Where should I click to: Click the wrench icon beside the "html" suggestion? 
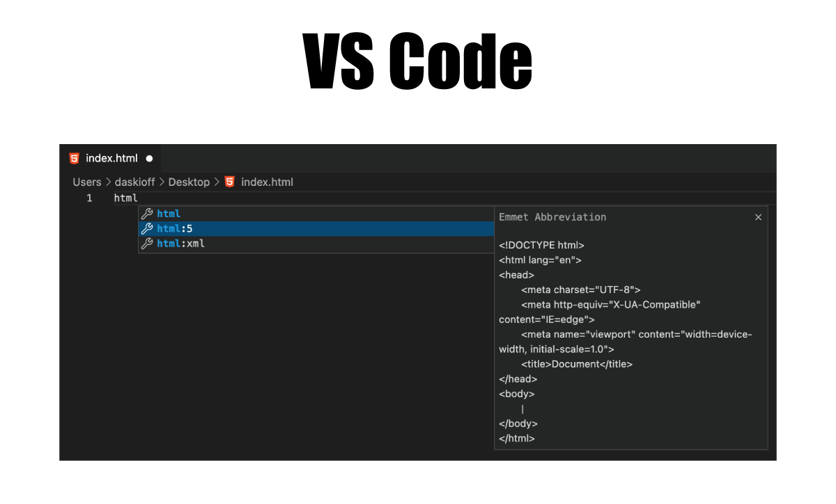tap(148, 213)
